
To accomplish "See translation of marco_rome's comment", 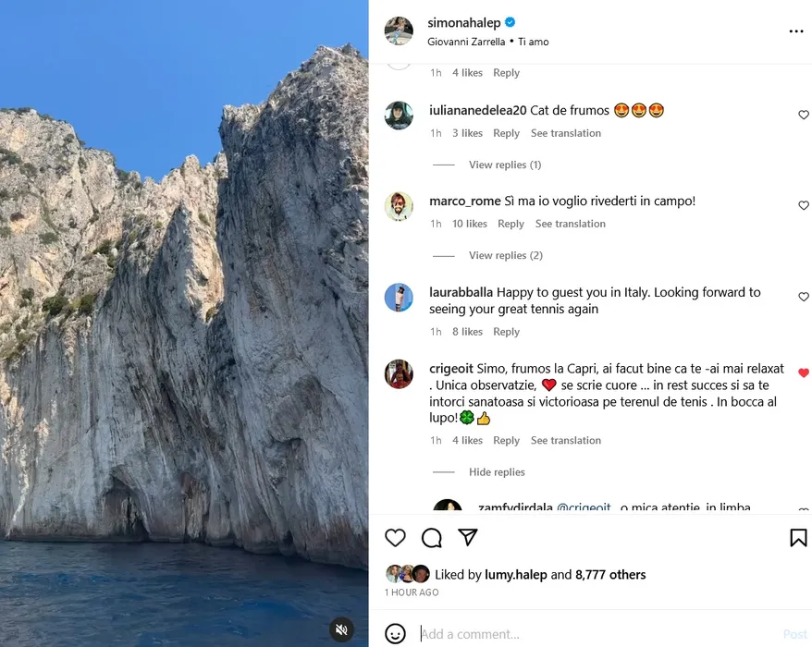I will 570,224.
